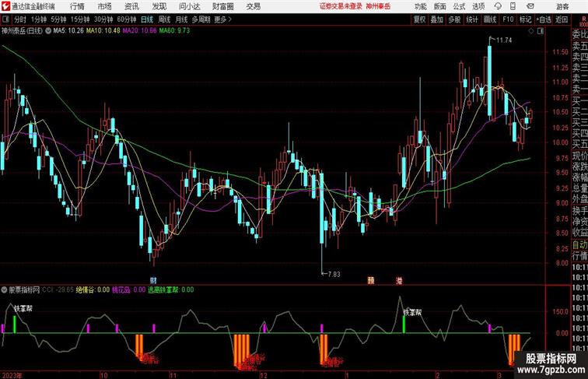Click the MA60: 9.73 indicator value

coord(174,31)
